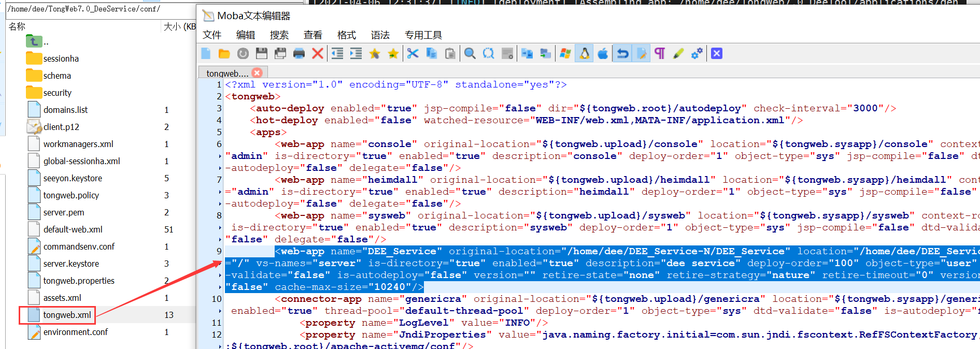Open the 格式 menu

pyautogui.click(x=347, y=35)
